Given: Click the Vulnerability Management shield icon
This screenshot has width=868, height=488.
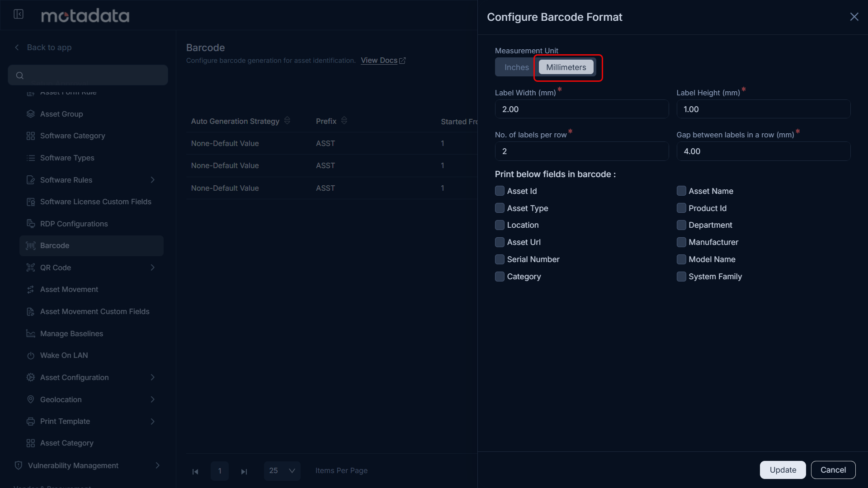Looking at the screenshot, I should tap(19, 465).
